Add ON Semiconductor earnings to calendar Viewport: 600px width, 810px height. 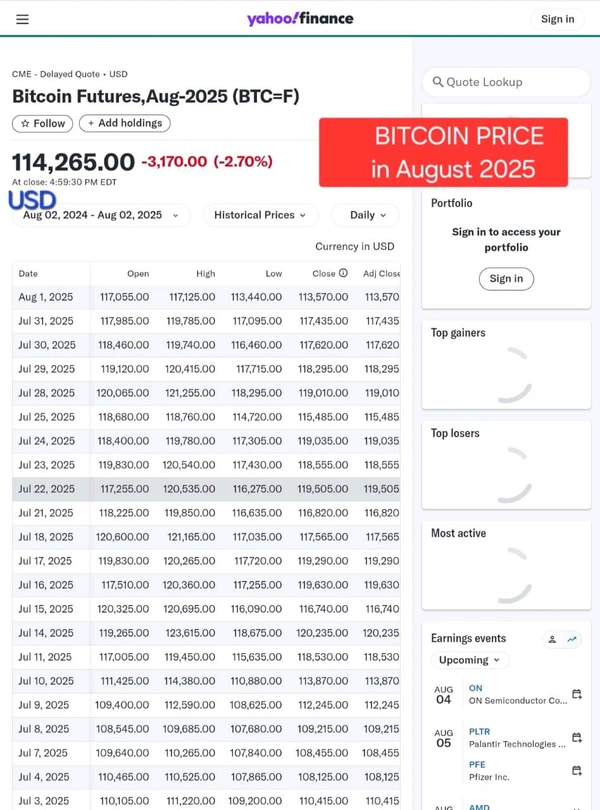577,694
